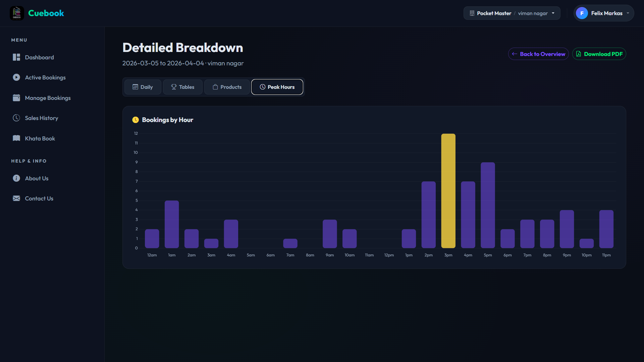Click Back to Overview button
Screen dimensions: 644x362
[538, 54]
